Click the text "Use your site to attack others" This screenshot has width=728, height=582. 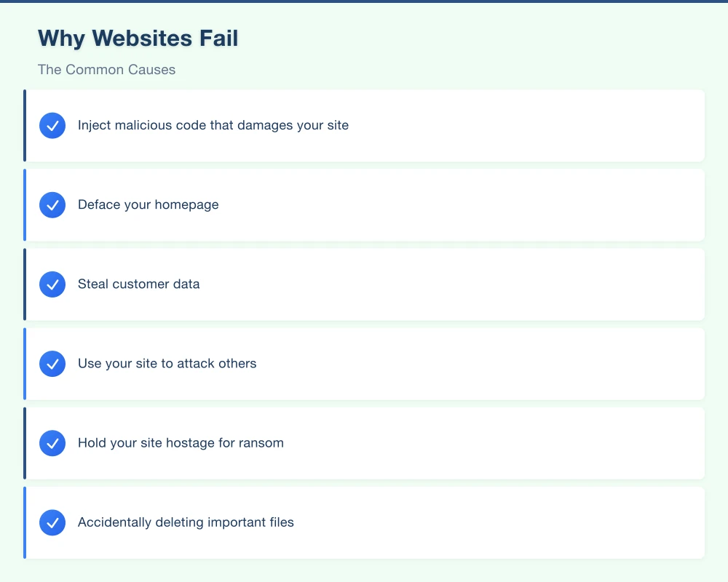[167, 364]
